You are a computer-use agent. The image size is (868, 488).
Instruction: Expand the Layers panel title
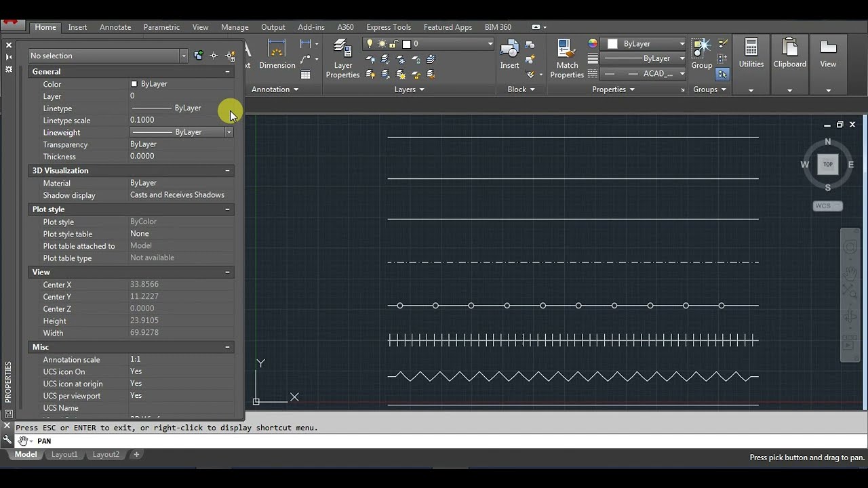coord(410,89)
